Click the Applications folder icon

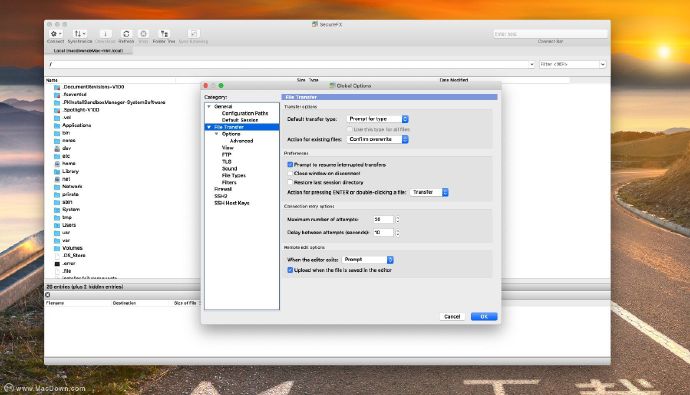coord(57,125)
